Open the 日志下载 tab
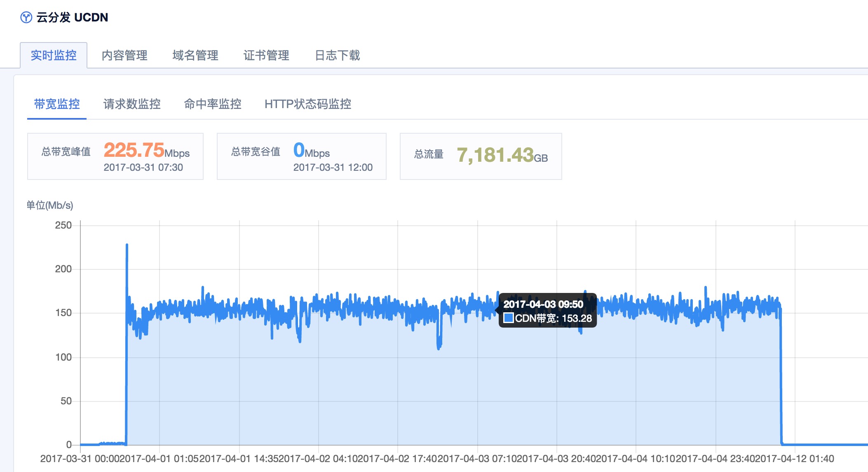Image resolution: width=868 pixels, height=472 pixels. pos(337,55)
